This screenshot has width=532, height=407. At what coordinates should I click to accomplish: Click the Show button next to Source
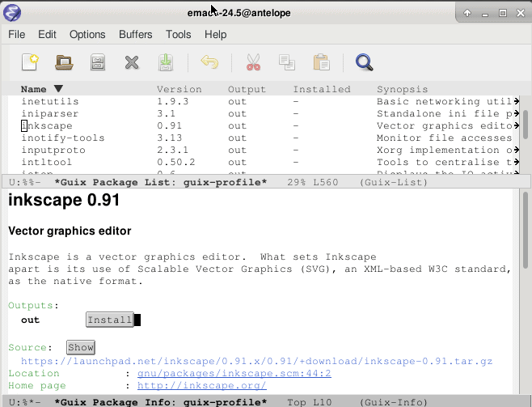(81, 347)
